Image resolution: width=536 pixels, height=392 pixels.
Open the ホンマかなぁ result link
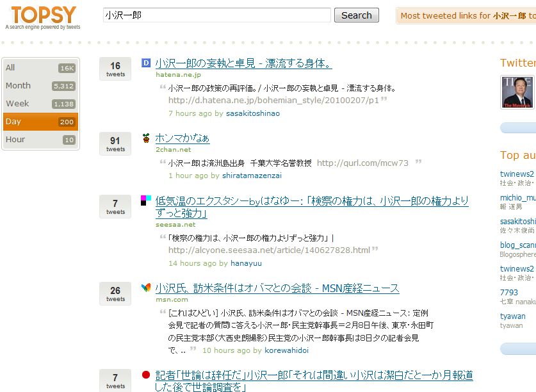click(183, 138)
